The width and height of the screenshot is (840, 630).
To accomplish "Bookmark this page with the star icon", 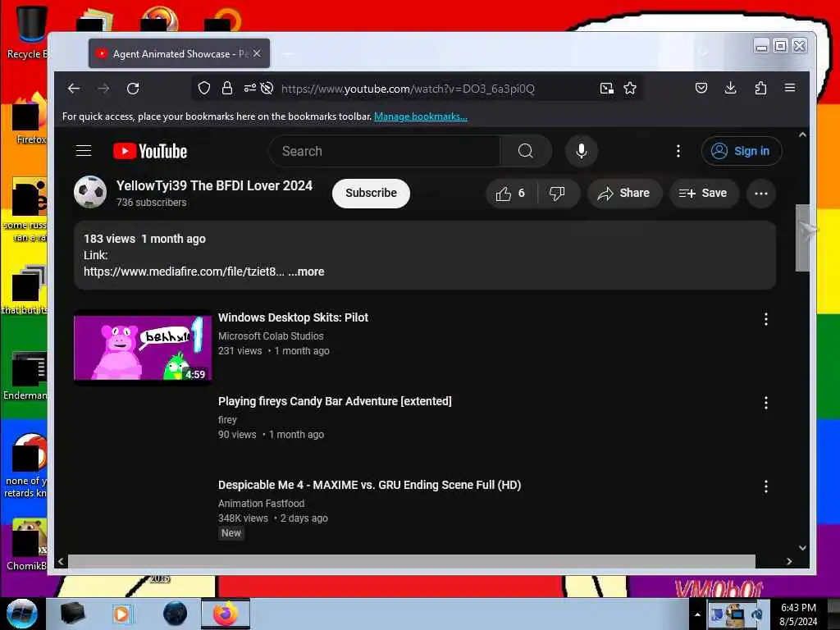I will coord(630,89).
